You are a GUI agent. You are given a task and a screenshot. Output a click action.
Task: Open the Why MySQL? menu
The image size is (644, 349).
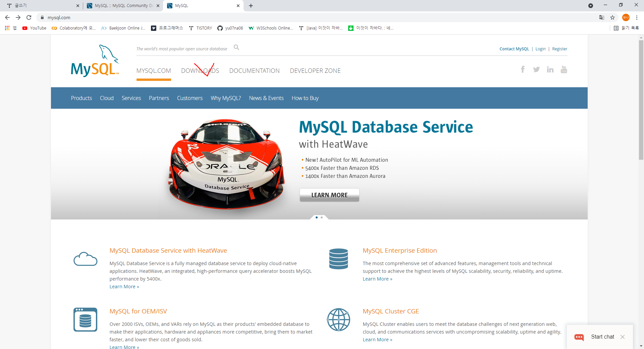(x=226, y=98)
